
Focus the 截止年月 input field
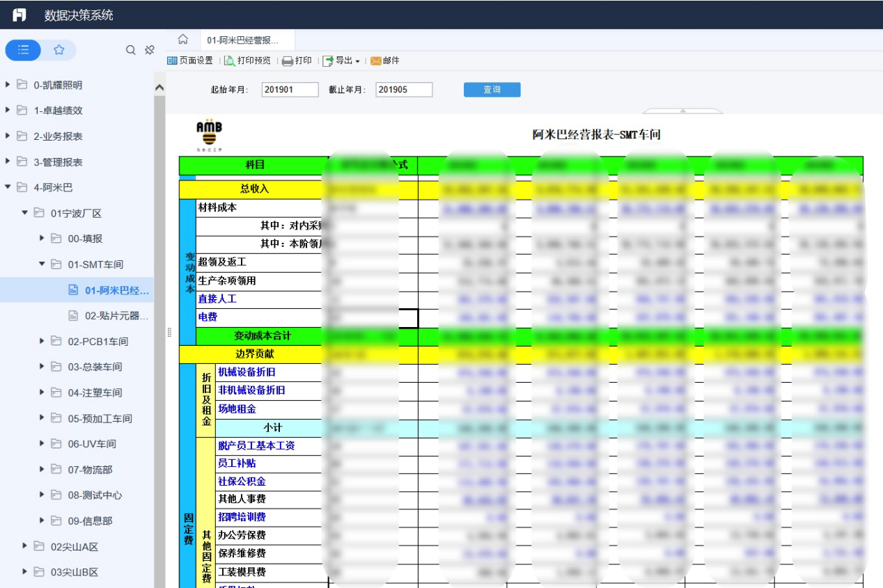coord(404,90)
